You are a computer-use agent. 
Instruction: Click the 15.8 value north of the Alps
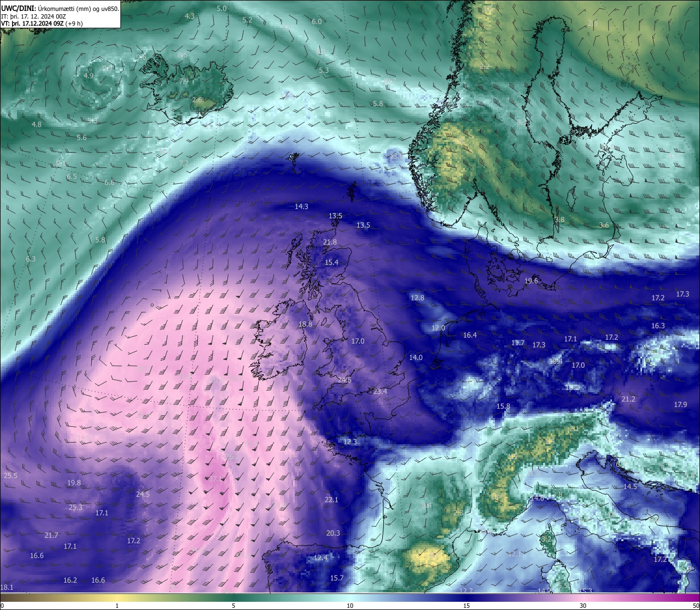[x=503, y=406]
